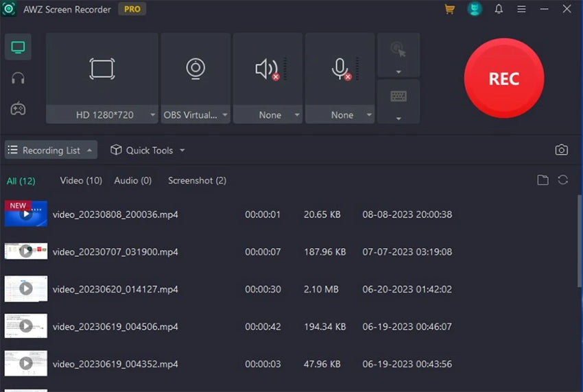Refresh the recording list
The image size is (583, 392).
click(x=563, y=180)
